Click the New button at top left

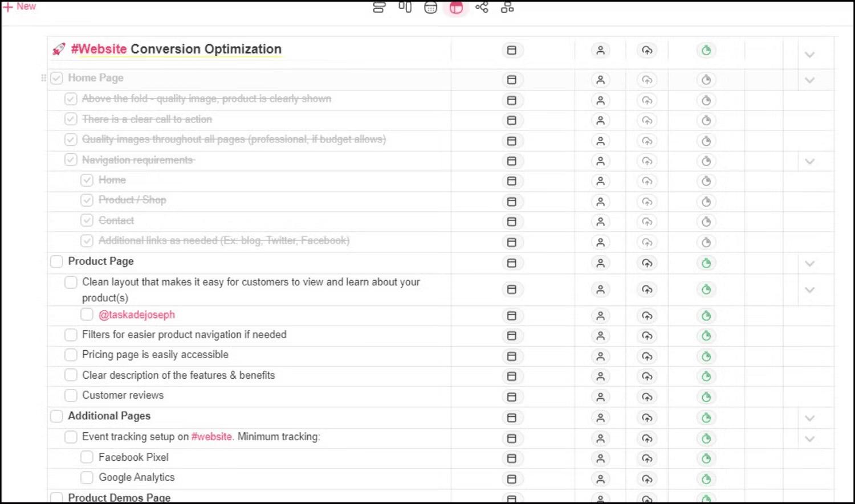coord(19,6)
